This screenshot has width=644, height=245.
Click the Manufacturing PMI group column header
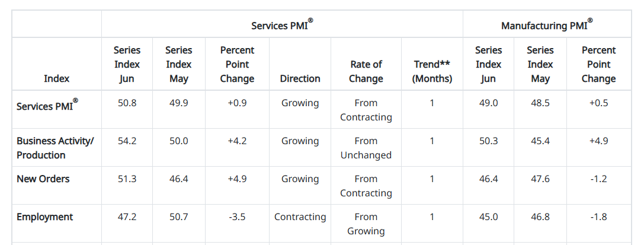click(x=546, y=25)
